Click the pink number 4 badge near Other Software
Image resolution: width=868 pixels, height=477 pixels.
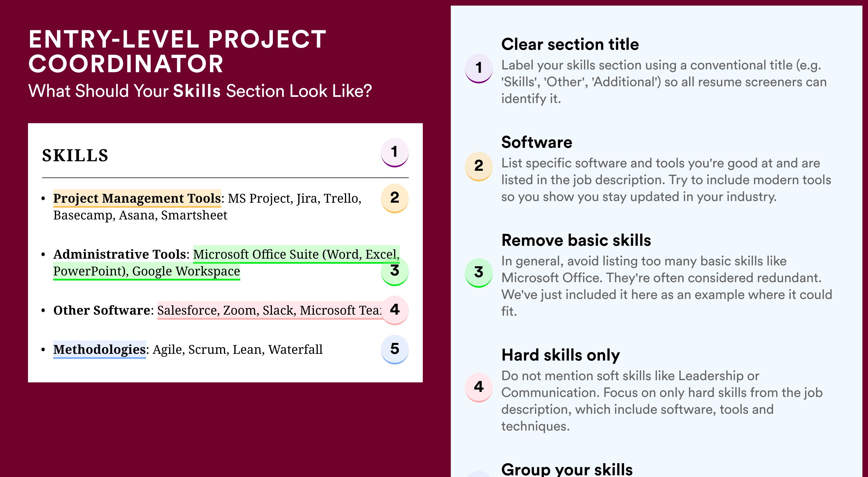click(395, 310)
